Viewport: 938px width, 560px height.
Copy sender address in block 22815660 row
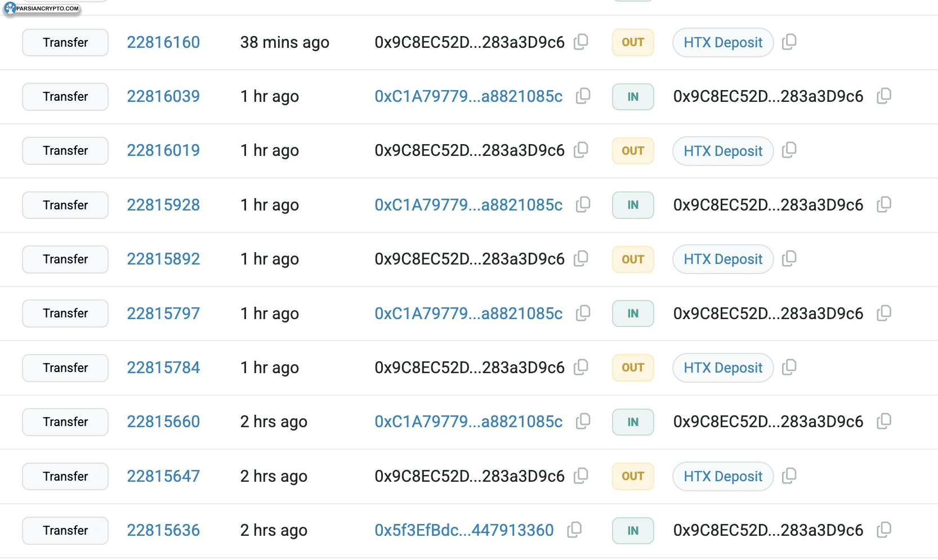[583, 422]
